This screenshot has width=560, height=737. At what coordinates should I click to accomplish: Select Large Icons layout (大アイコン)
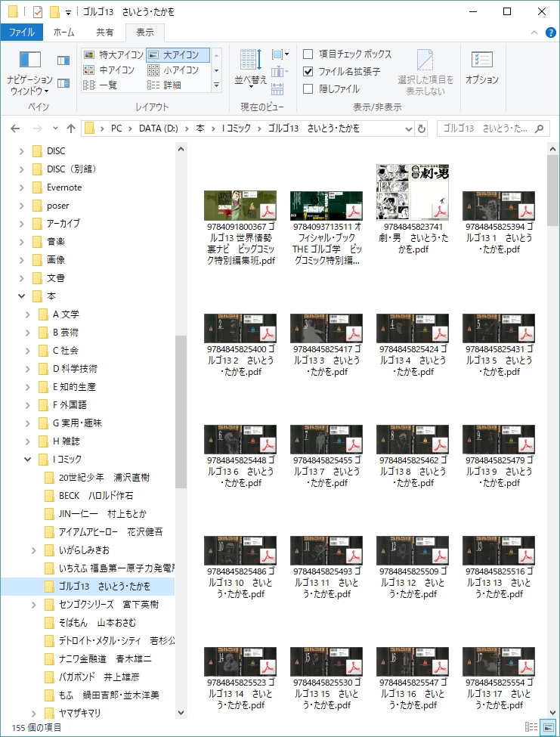coord(178,55)
